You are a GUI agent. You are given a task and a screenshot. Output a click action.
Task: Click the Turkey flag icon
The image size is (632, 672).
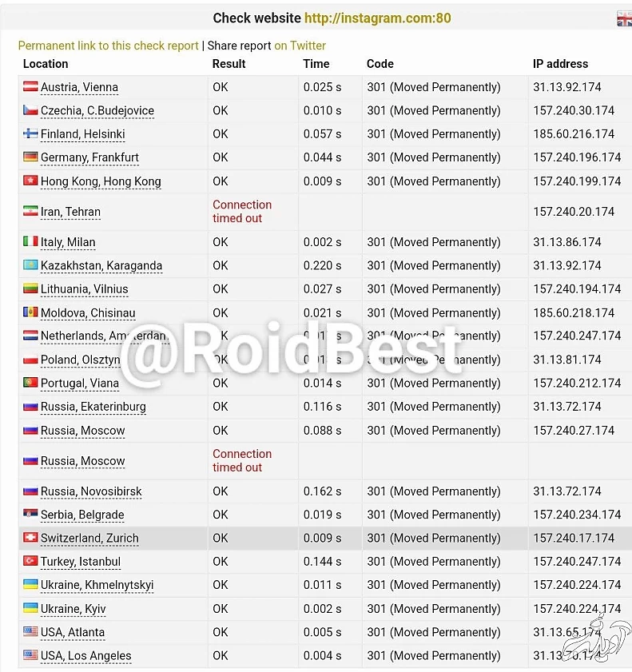click(x=30, y=561)
